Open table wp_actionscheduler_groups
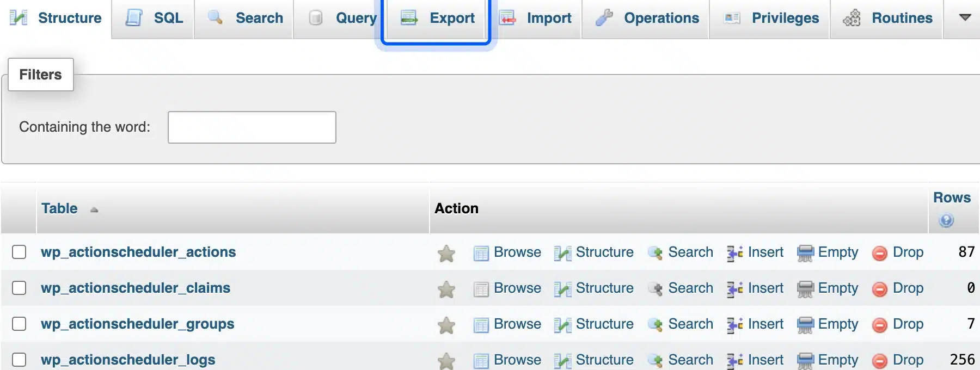 [138, 324]
